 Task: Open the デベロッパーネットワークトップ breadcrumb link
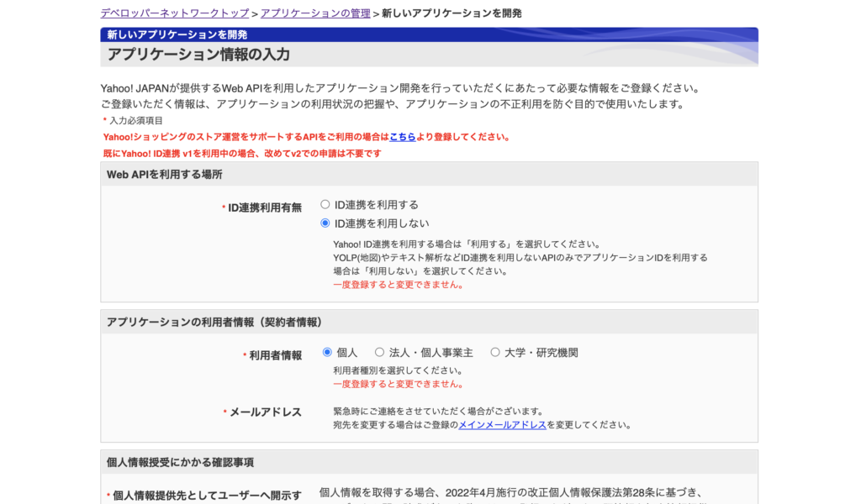pyautogui.click(x=175, y=13)
